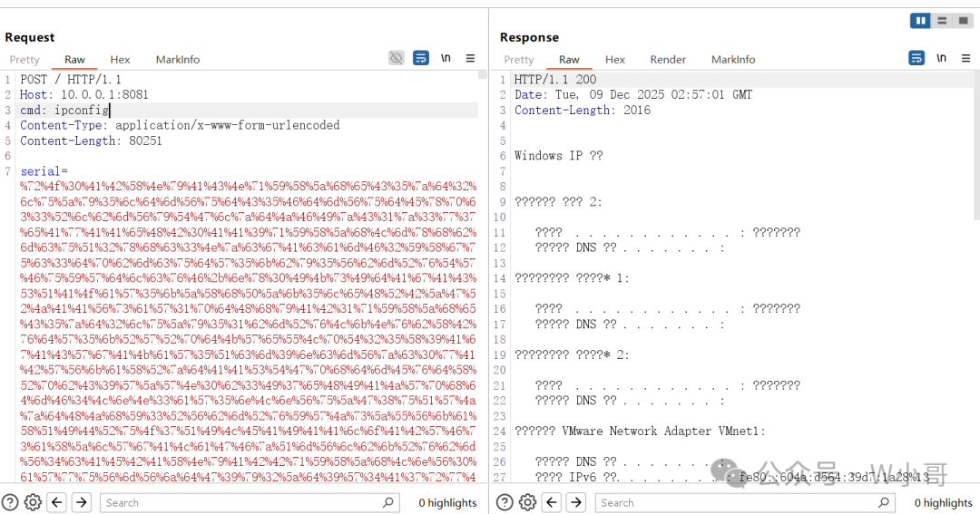This screenshot has height=514, width=980.
Task: Switch Response view to Render tab
Action: point(668,59)
